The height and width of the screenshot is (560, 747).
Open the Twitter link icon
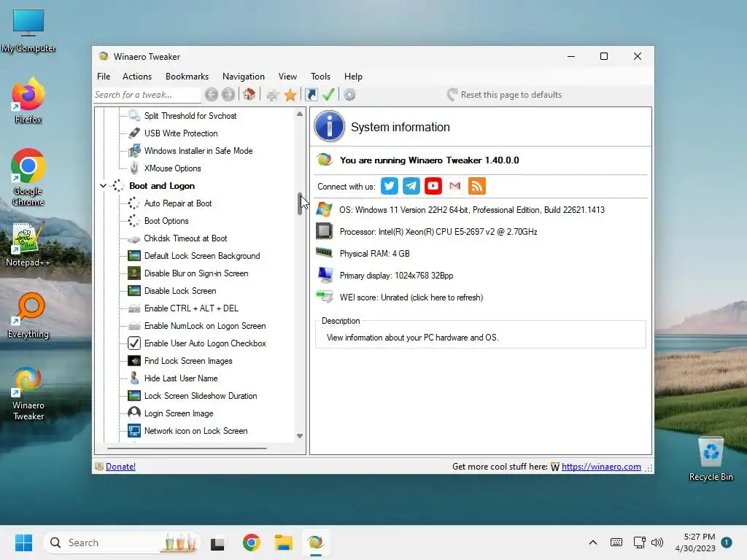coord(390,186)
